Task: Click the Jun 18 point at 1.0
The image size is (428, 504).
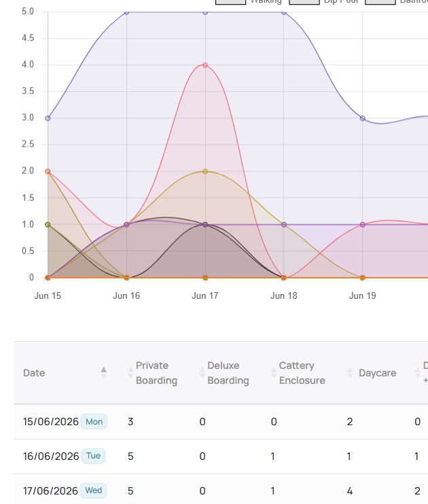Action: tap(283, 225)
